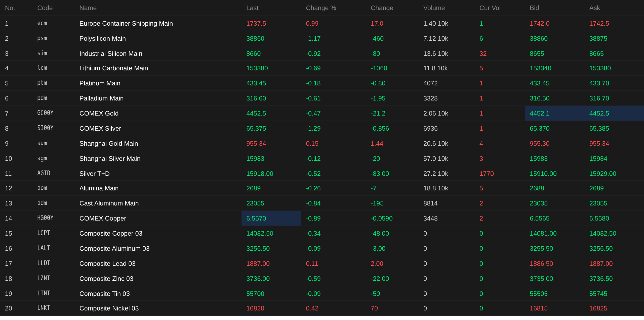Sort by the Code column header

pos(45,8)
